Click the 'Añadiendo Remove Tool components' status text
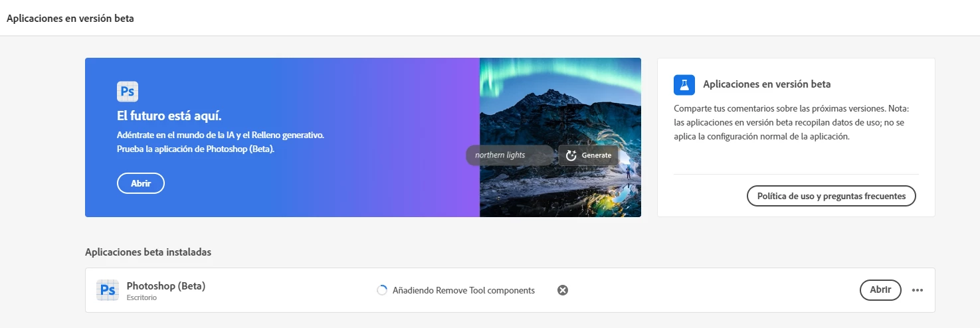 [464, 290]
